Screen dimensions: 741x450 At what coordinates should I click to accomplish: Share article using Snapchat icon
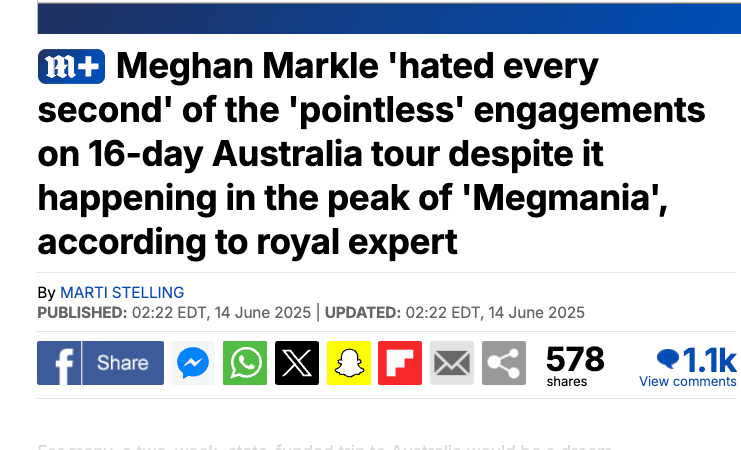(x=348, y=363)
